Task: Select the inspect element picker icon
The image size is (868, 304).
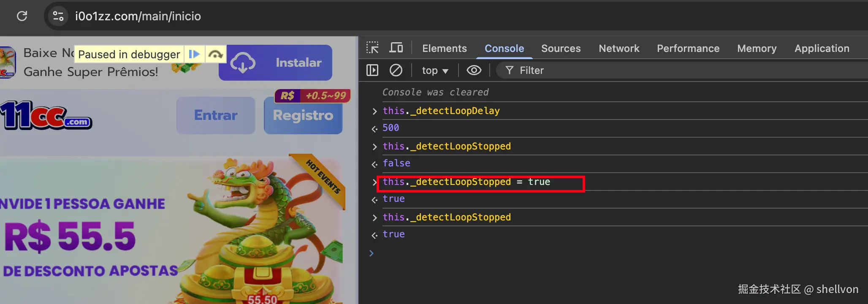Action: 372,48
